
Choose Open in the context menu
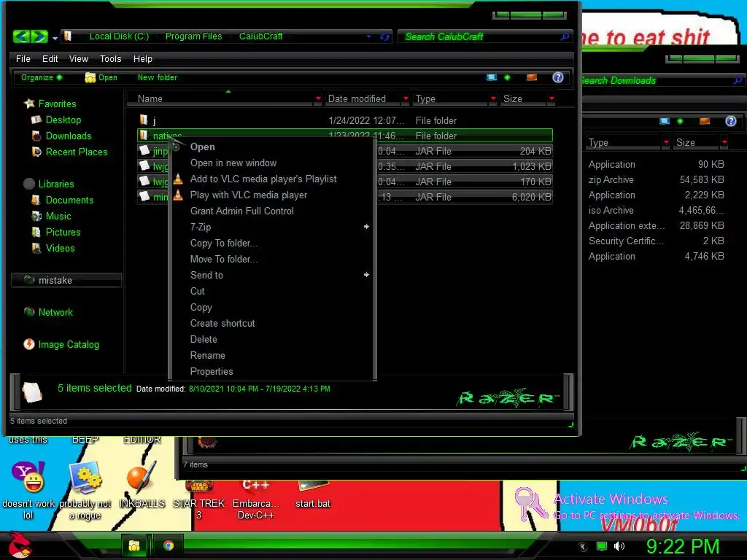point(272,147)
